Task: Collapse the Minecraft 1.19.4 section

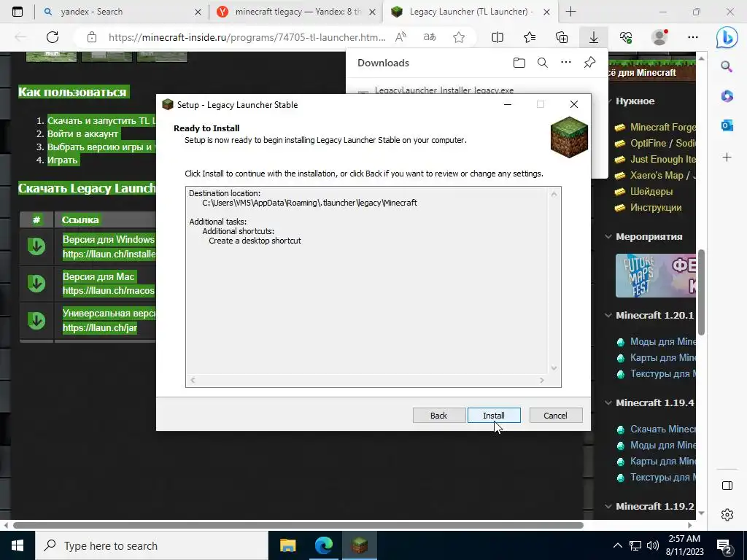Action: [x=608, y=402]
